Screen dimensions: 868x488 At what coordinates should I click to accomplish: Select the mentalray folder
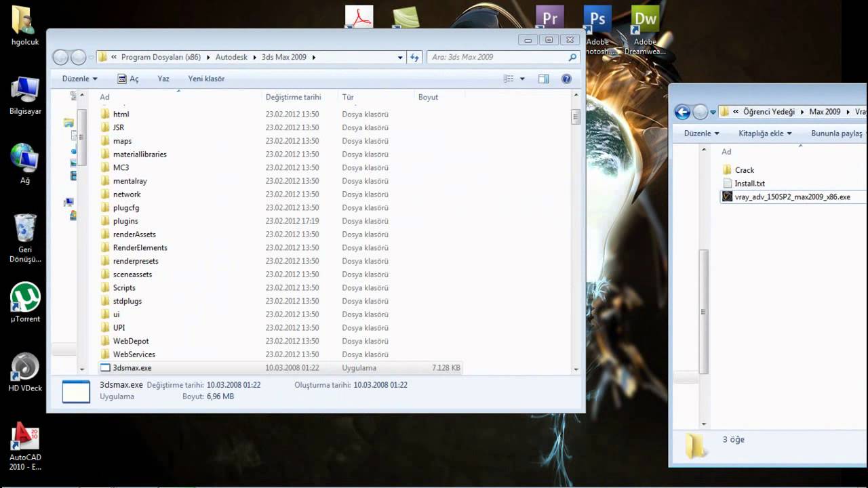[x=123, y=181]
